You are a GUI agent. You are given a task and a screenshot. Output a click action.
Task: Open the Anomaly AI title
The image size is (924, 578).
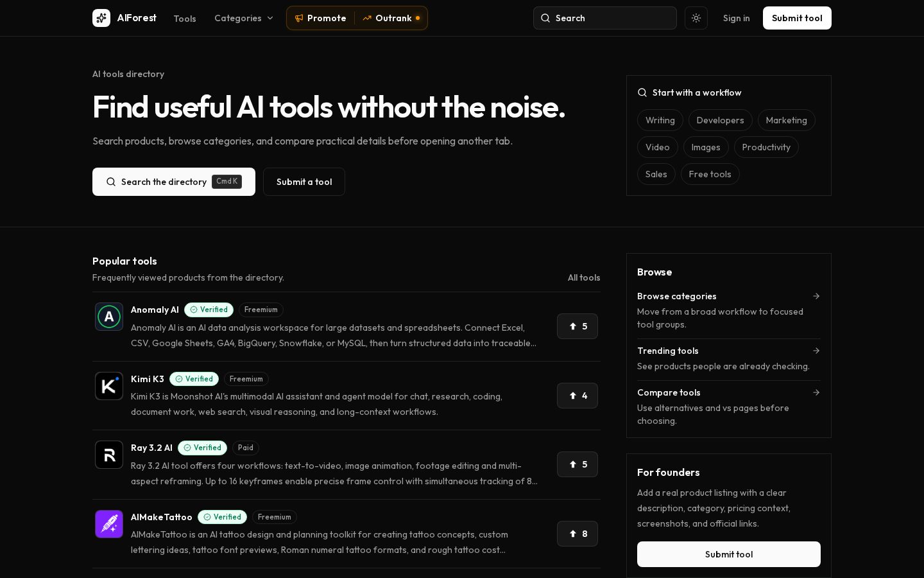point(155,310)
